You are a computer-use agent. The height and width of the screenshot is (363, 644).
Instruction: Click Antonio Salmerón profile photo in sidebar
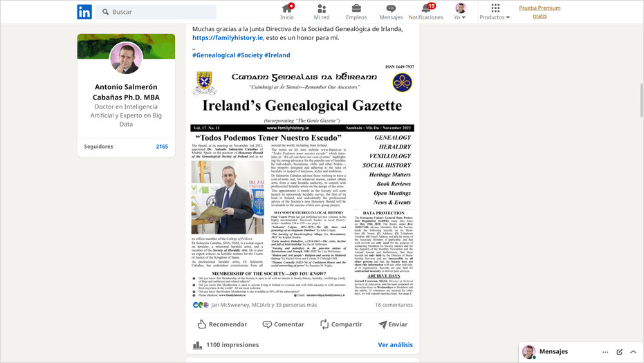126,58
